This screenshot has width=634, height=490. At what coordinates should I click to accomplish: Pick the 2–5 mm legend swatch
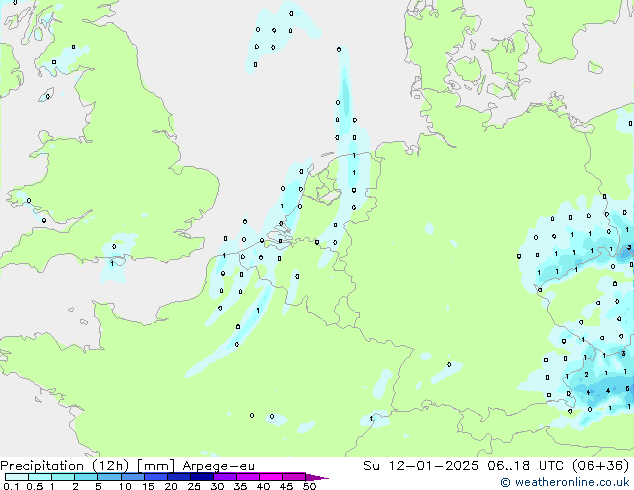point(86,477)
